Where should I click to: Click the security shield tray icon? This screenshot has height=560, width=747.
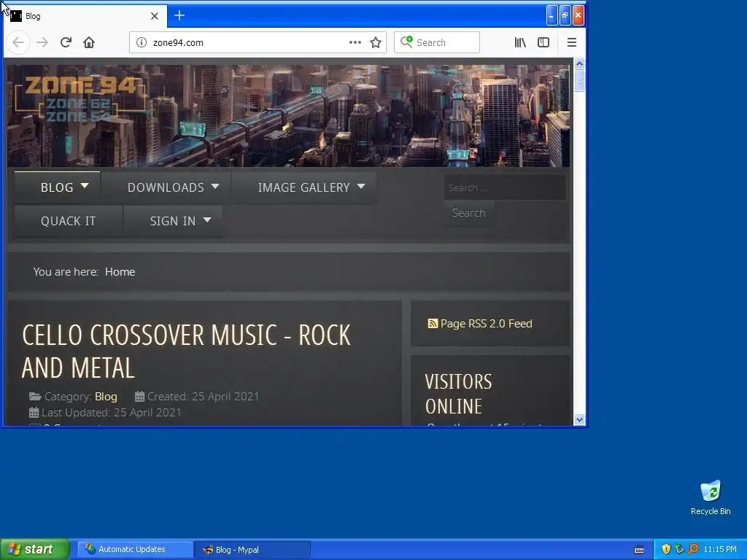[x=666, y=550]
